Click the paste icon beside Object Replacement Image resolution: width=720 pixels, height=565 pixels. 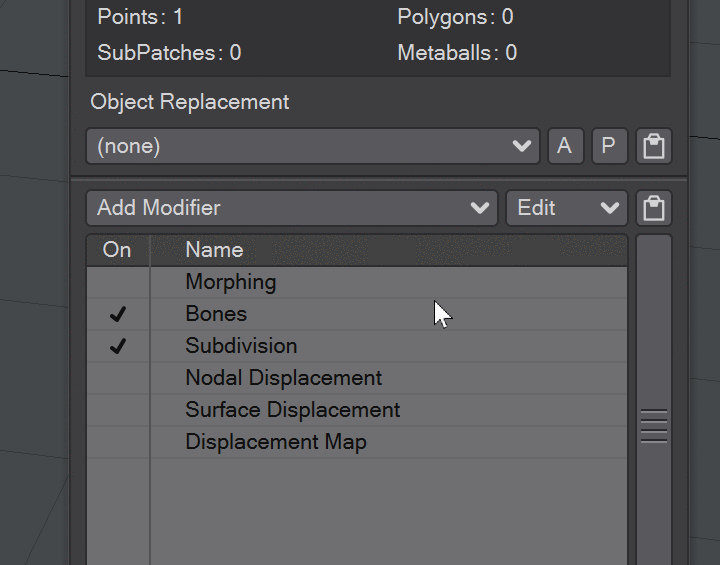(x=654, y=146)
